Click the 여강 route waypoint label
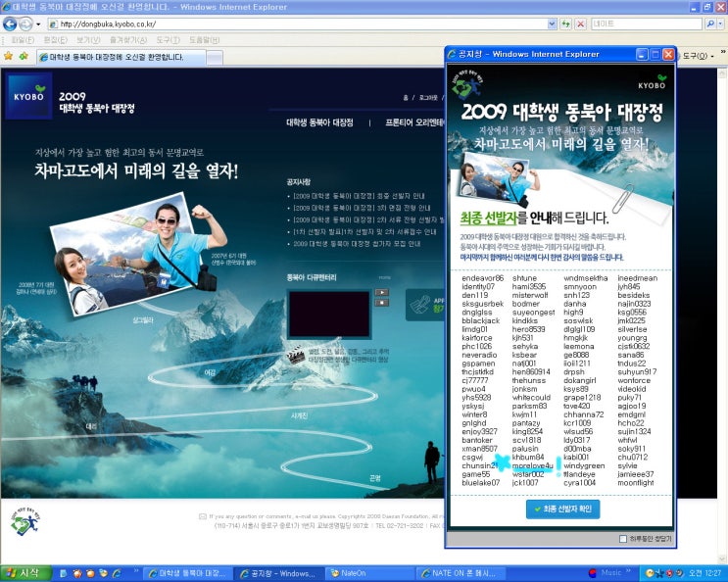Screen dimensions: 728x582 [x=210, y=372]
